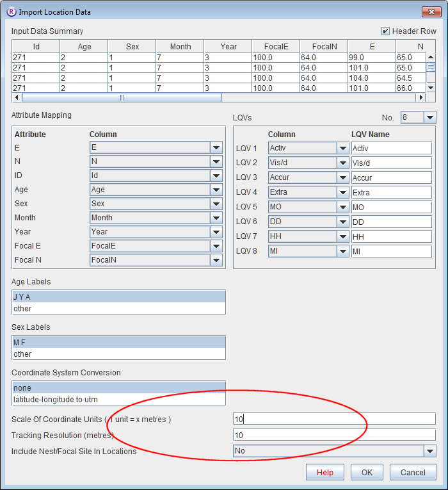Click the Scale Of Coordinate Units field
448x490 pixels.
click(x=334, y=419)
